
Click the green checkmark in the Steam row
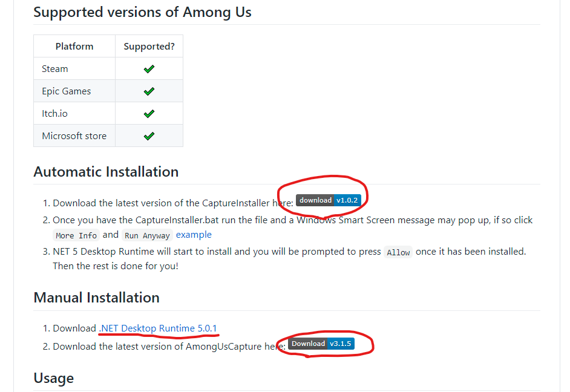(149, 69)
